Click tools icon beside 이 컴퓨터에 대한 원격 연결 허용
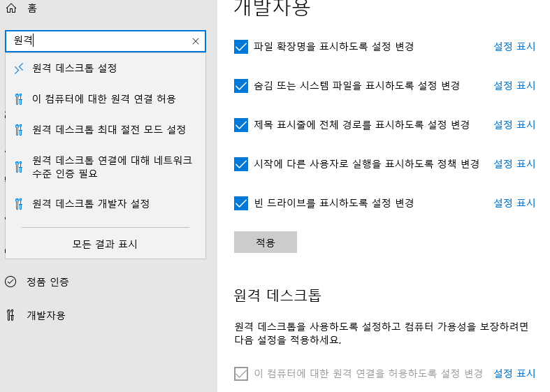Image resolution: width=550 pixels, height=392 pixels. pos(19,99)
